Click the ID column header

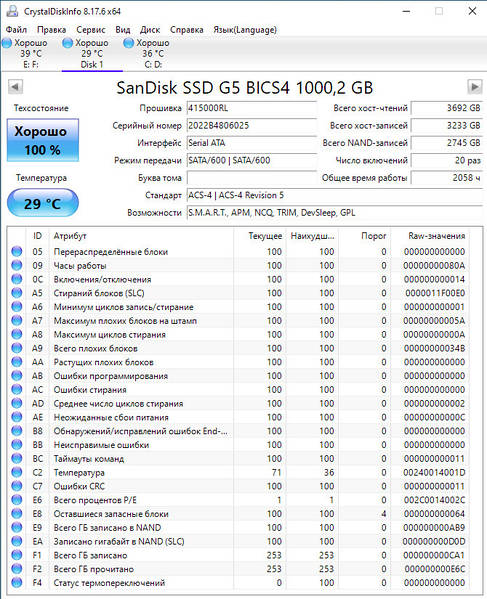[37, 236]
